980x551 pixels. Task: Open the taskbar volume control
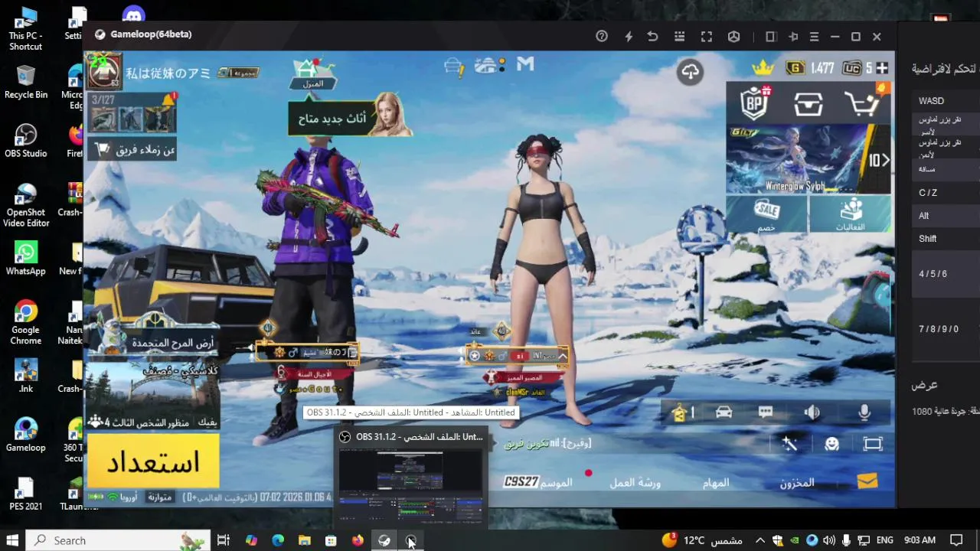829,540
